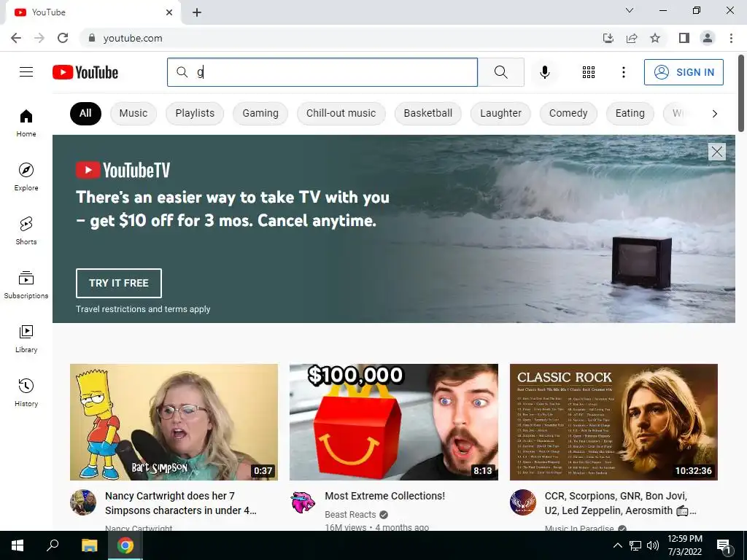Expand the Chrome tab search chevron
Screen dimensions: 747x560
coord(630,10)
